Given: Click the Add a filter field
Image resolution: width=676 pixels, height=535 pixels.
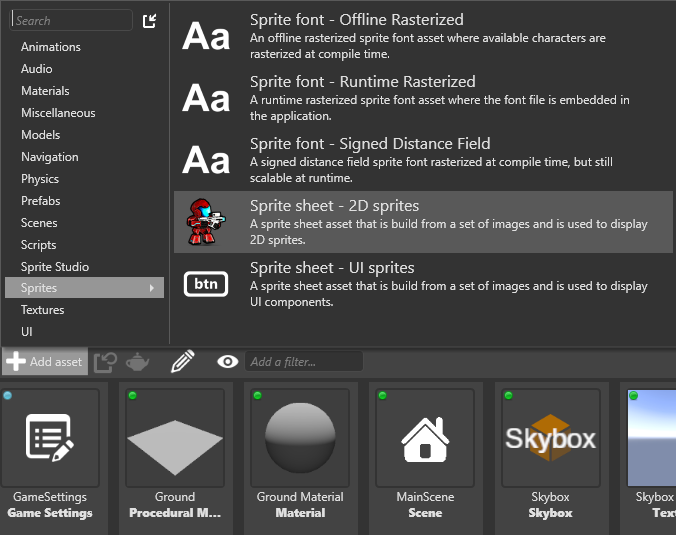Looking at the screenshot, I should (303, 362).
